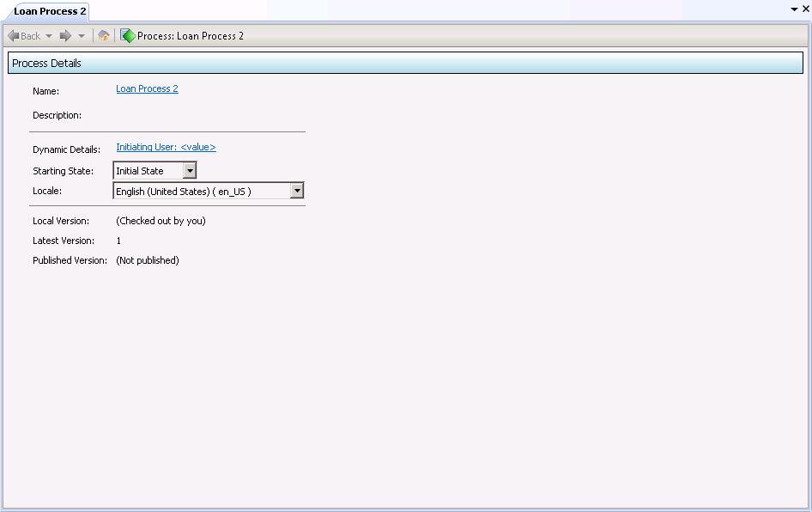Open the Loan Process 2 name link
The image size is (812, 512).
(x=147, y=88)
